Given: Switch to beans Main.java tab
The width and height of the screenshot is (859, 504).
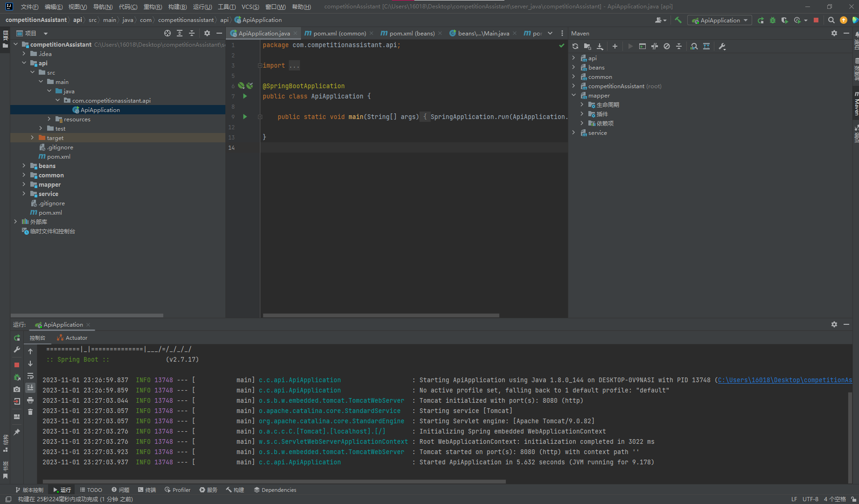Looking at the screenshot, I should [x=483, y=33].
